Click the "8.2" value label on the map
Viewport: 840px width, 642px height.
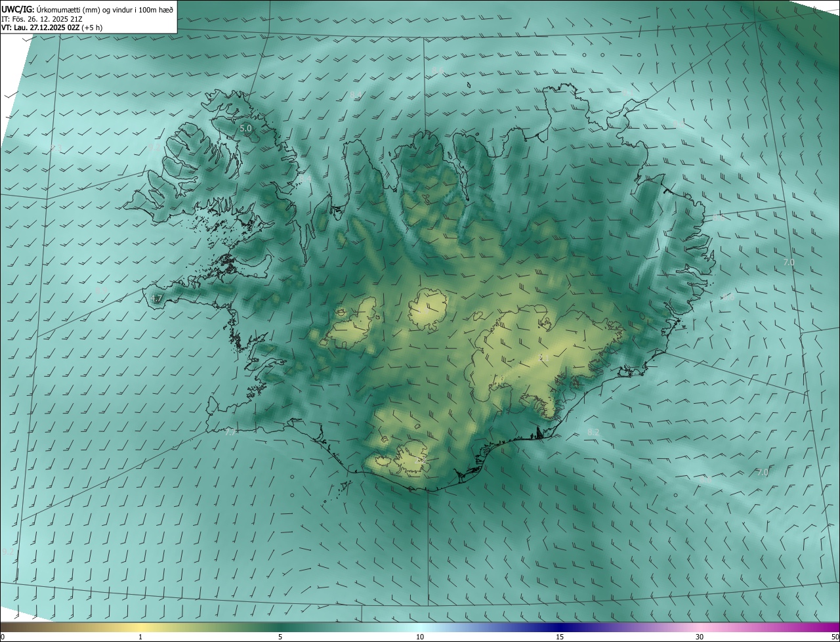[x=593, y=431]
